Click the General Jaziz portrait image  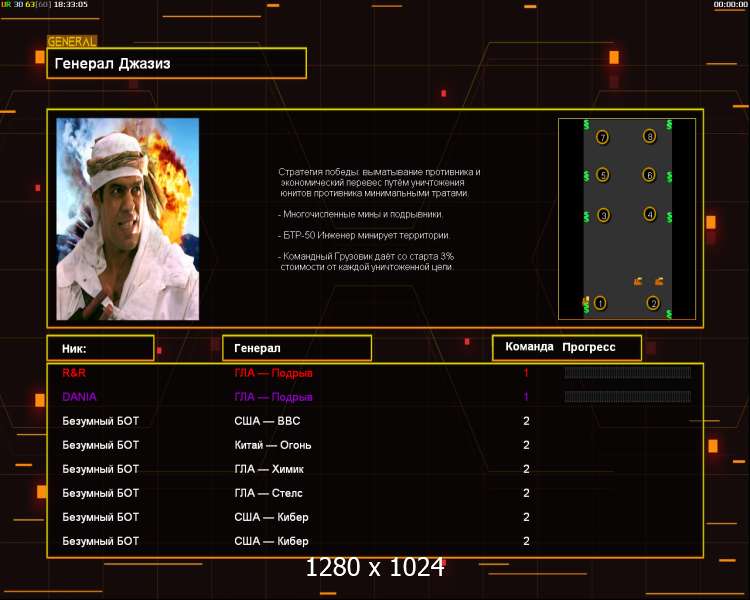(128, 219)
